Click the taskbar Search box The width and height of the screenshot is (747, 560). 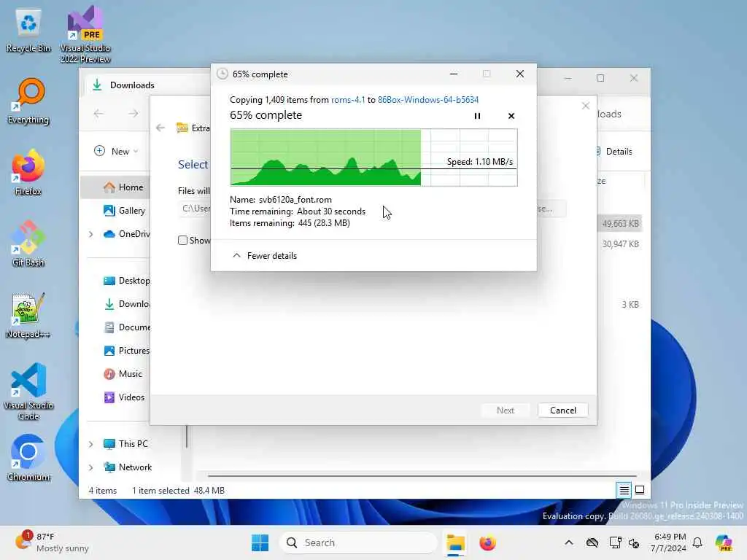357,542
